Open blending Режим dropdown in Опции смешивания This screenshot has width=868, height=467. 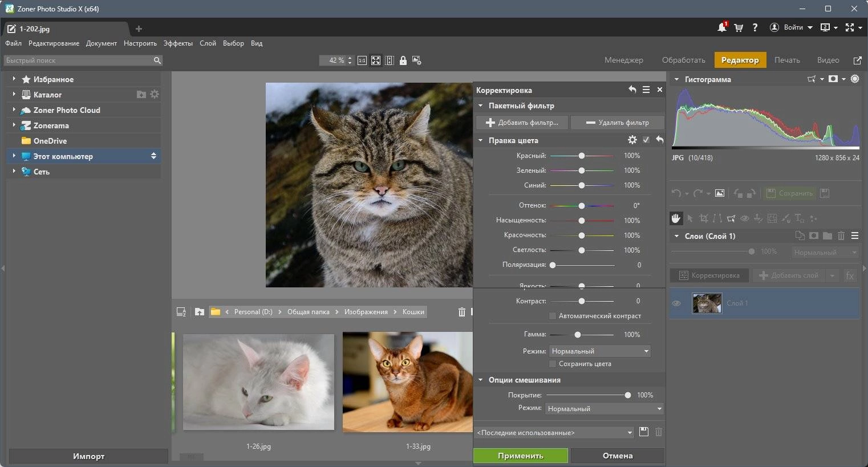605,409
